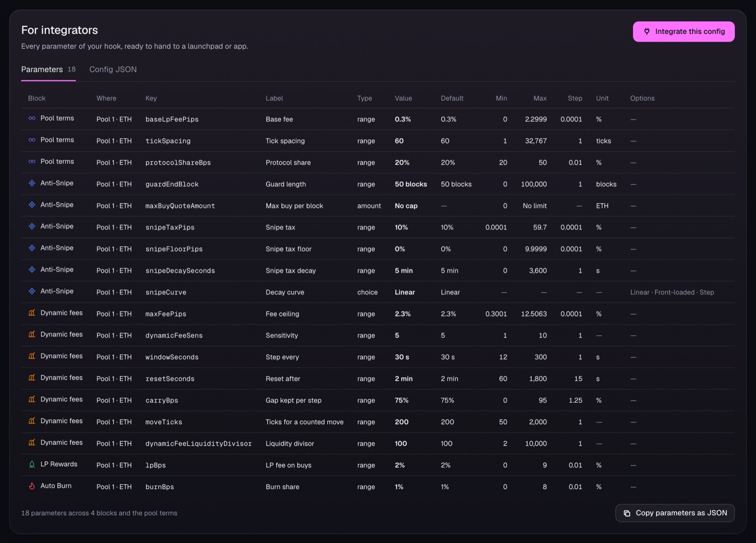The height and width of the screenshot is (543, 756).
Task: Click the Anti-Snipe icon in snipeTaxPips row
Action: click(x=32, y=226)
